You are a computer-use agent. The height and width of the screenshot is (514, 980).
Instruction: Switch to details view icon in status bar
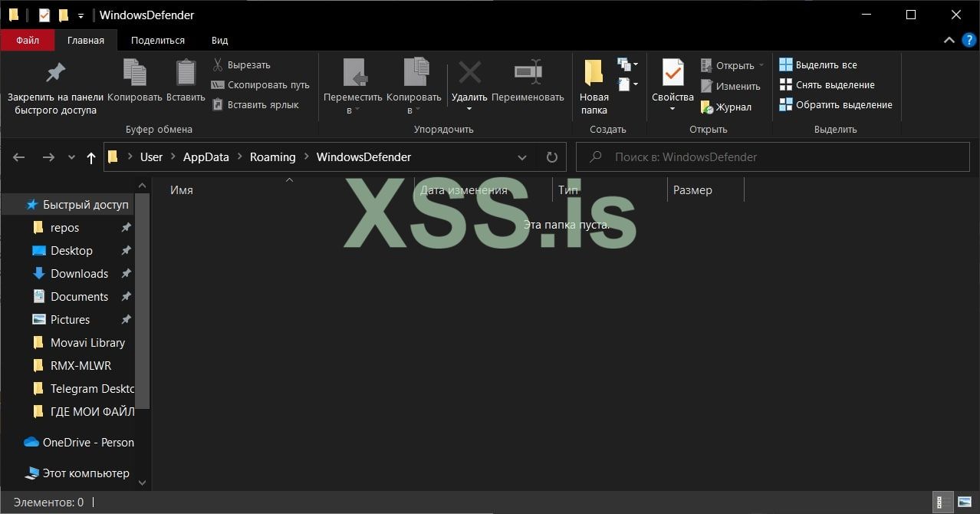(943, 502)
